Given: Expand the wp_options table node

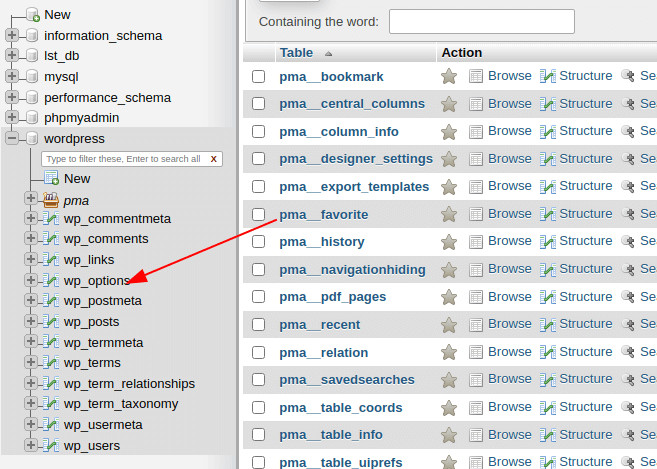Looking at the screenshot, I should click(31, 280).
